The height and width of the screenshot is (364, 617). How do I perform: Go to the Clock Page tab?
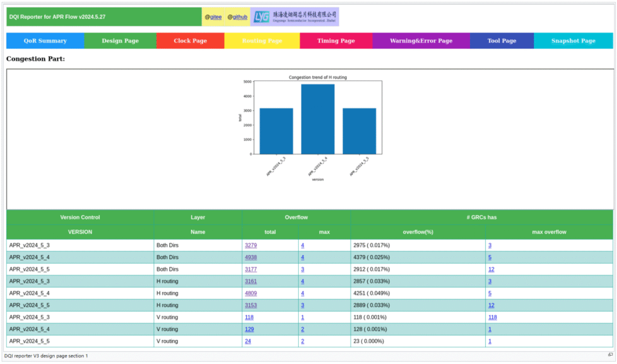click(x=190, y=41)
